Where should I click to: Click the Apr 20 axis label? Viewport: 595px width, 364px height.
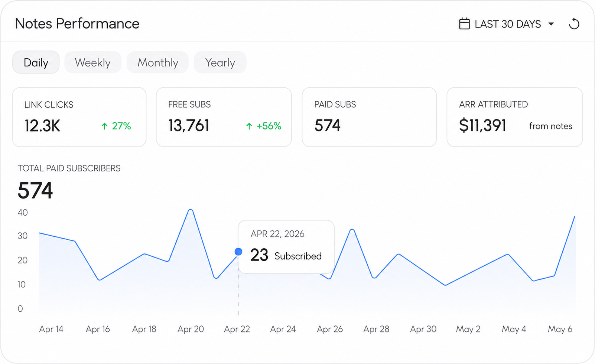click(x=191, y=329)
